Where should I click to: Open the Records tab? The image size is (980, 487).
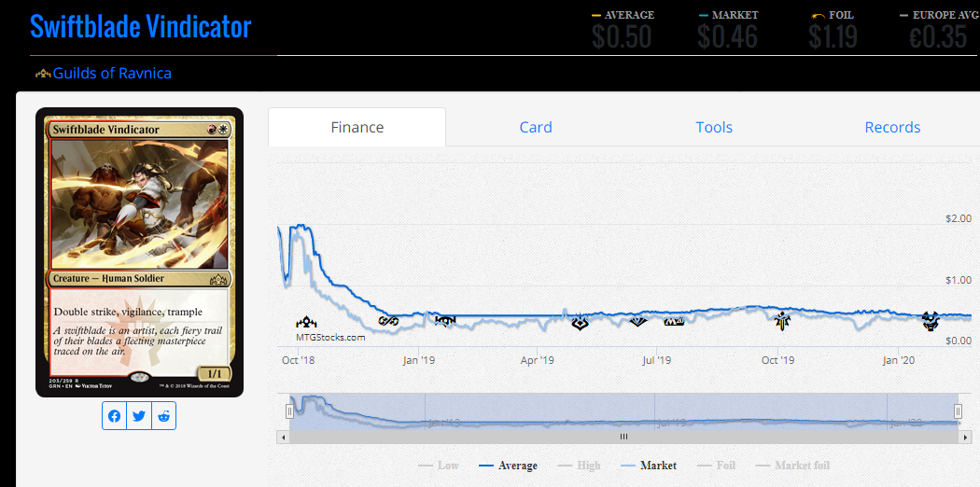click(x=892, y=128)
